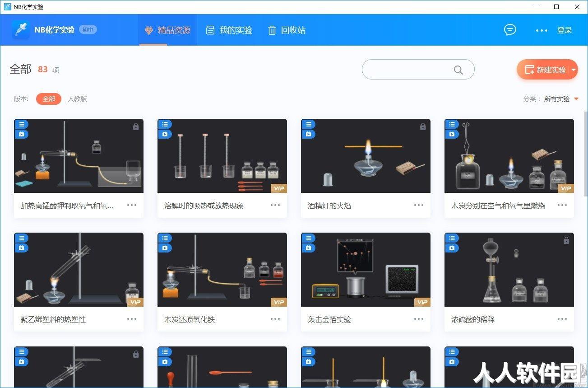Click list icon on 轰击金箔实验 card
The image size is (588, 388).
point(308,238)
